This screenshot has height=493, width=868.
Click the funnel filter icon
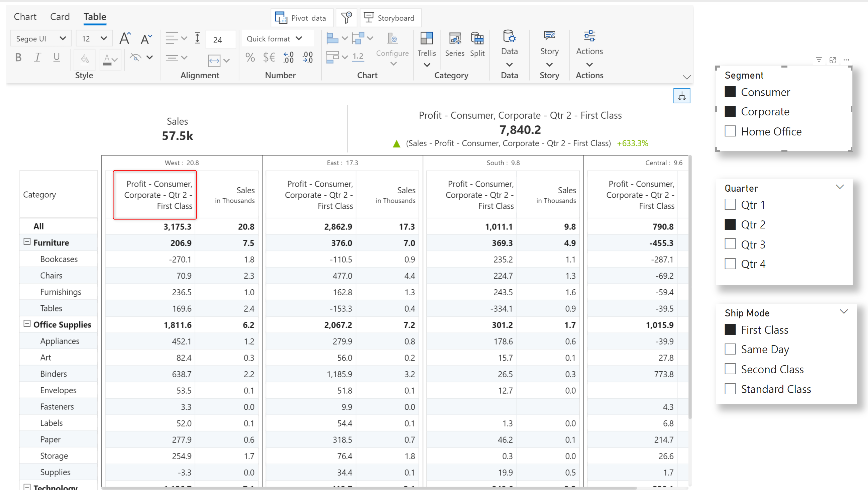click(x=346, y=18)
